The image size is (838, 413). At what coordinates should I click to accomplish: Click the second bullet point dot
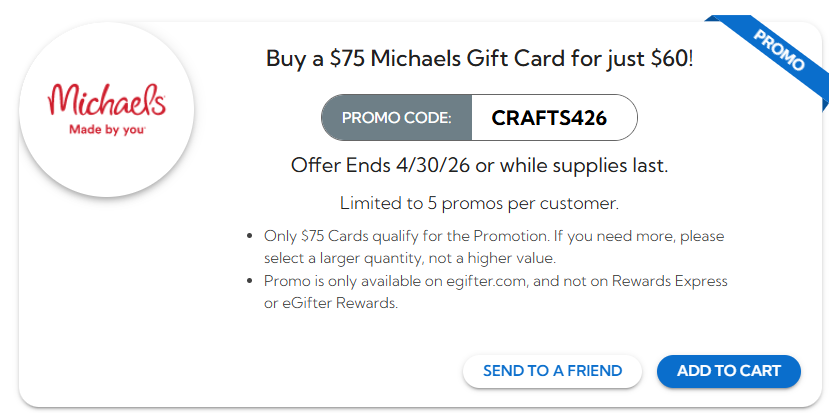point(249,282)
